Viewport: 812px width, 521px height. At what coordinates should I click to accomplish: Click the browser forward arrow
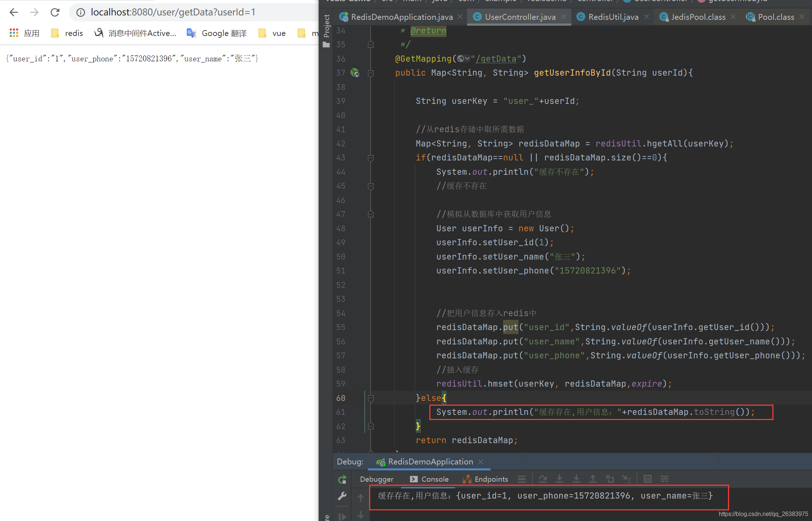[34, 12]
